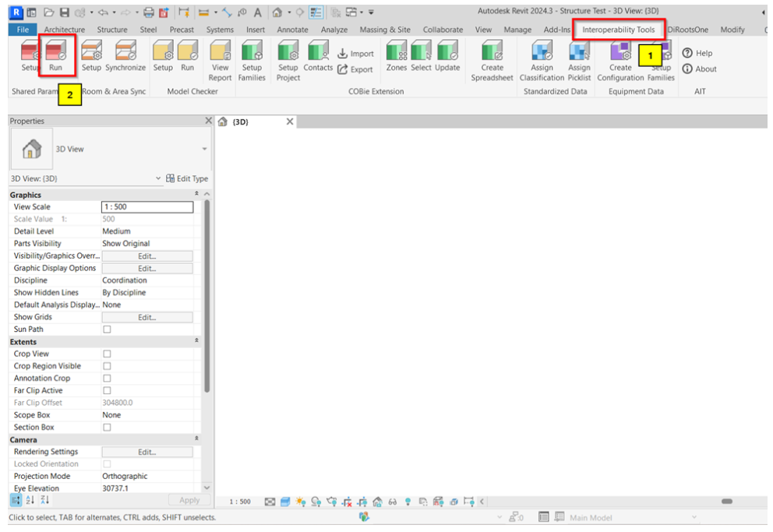
Task: Toggle the Crop View checkbox
Action: 108,354
